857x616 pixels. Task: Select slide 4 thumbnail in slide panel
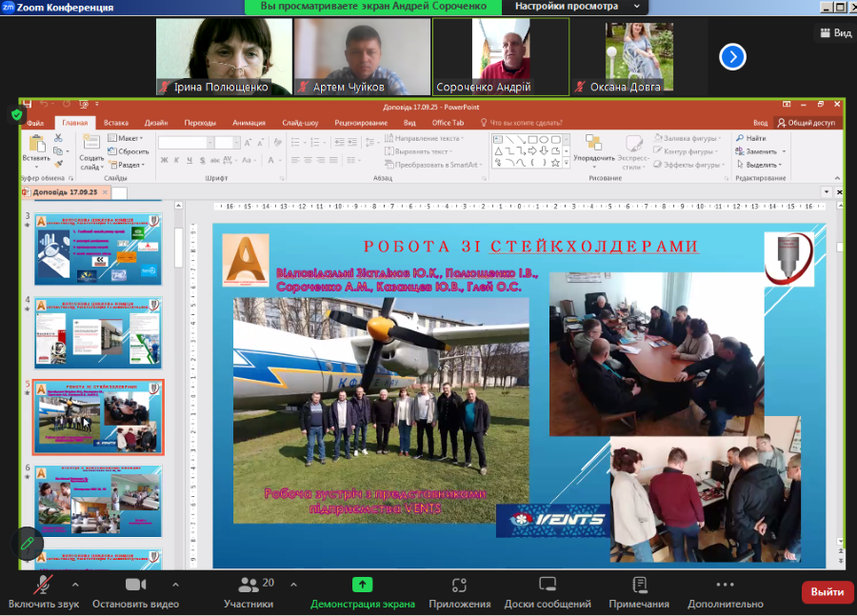(x=98, y=333)
